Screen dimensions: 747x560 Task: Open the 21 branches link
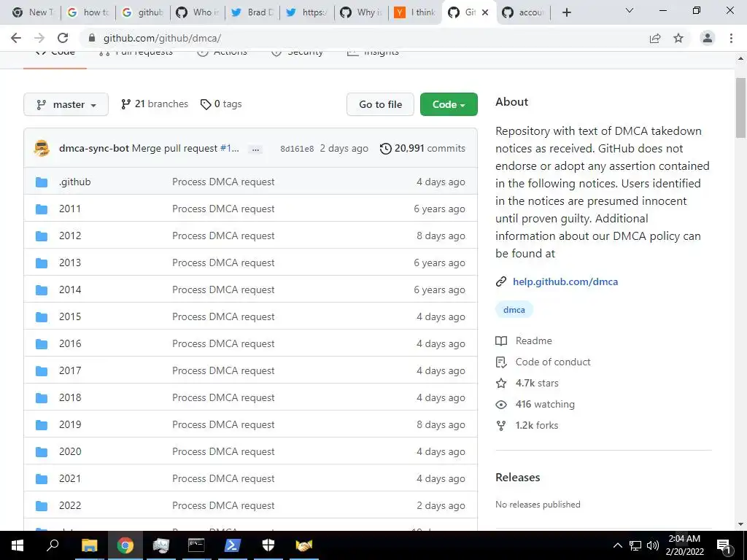pos(155,104)
